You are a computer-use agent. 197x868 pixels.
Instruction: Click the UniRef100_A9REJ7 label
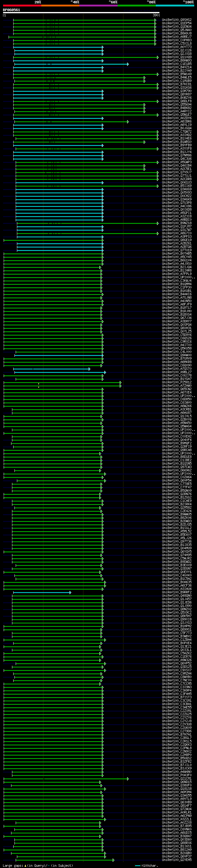click(176, 37)
